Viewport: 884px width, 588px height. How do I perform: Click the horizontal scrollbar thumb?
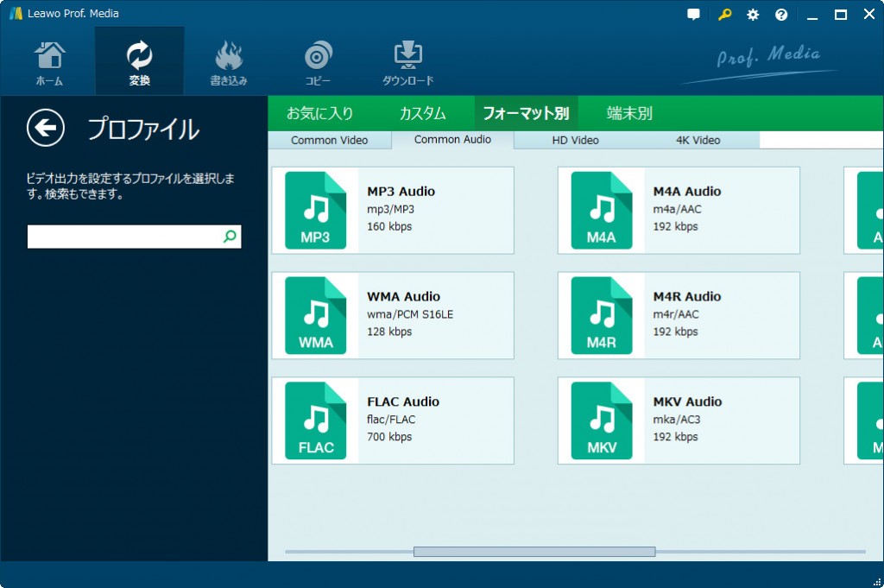click(534, 552)
